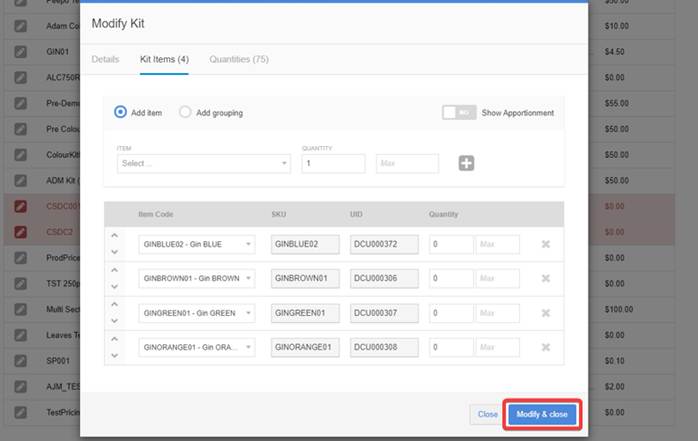Open the Item Select dropdown
Screen dimensions: 698x441
click(x=204, y=163)
